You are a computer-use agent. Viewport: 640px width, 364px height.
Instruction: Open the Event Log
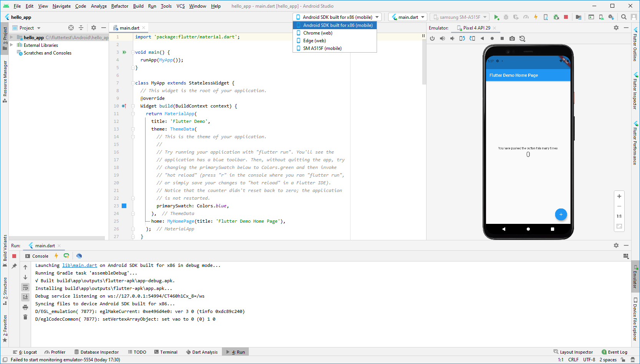(x=614, y=352)
